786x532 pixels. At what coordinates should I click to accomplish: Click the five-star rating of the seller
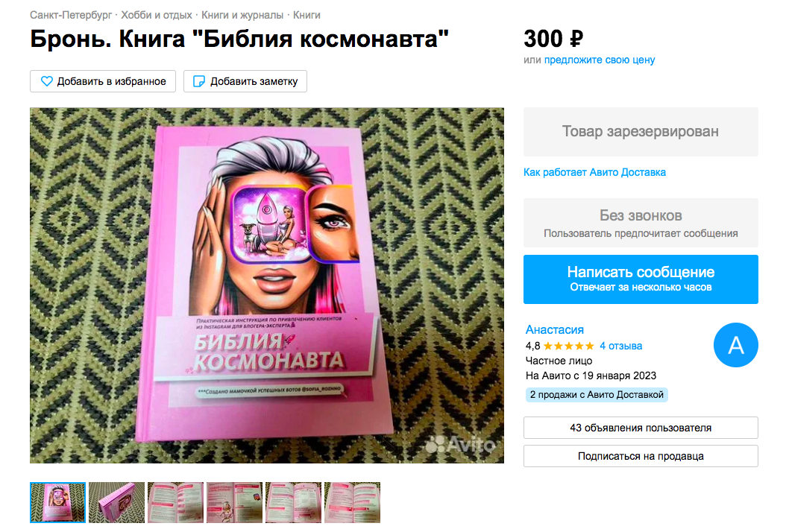pyautogui.click(x=568, y=346)
